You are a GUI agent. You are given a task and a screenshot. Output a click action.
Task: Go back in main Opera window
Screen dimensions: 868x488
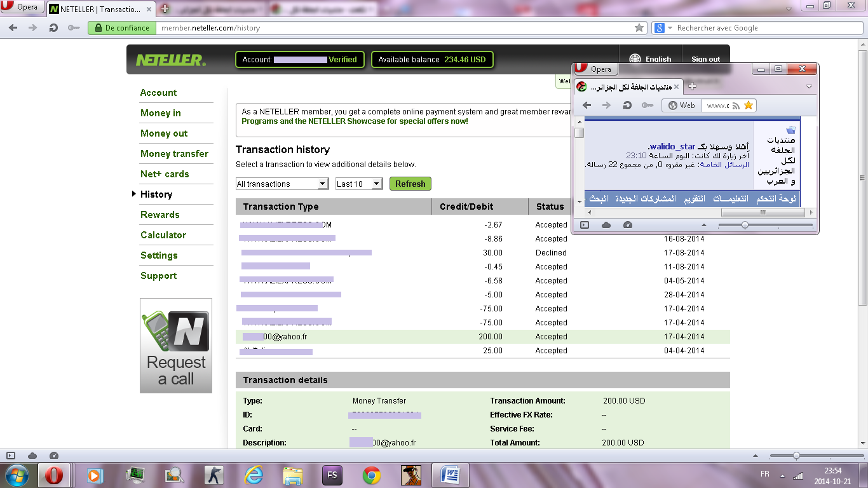tap(13, 28)
